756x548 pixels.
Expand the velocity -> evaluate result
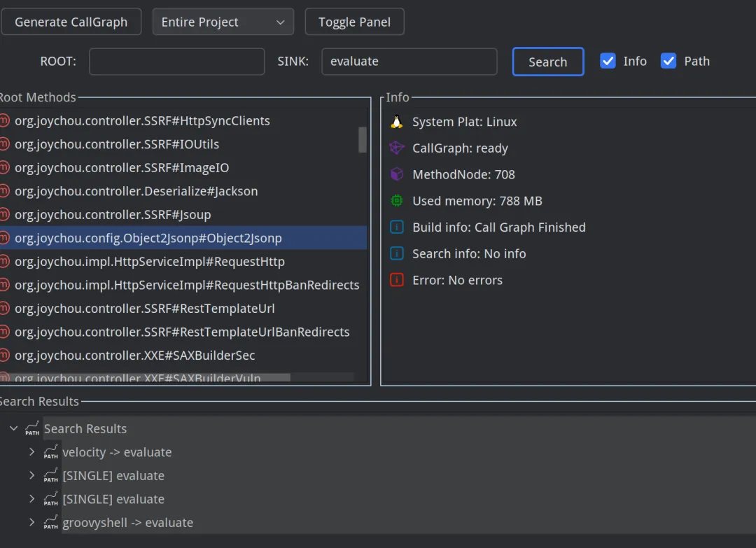coord(31,452)
